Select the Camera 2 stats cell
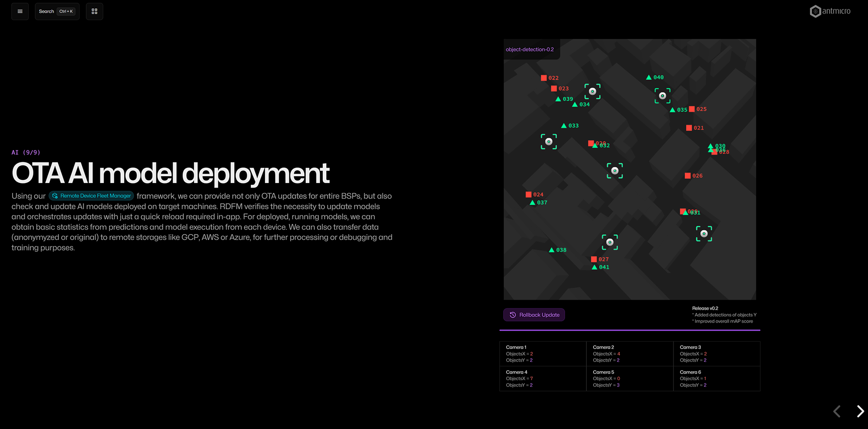The width and height of the screenshot is (868, 429). tap(630, 354)
